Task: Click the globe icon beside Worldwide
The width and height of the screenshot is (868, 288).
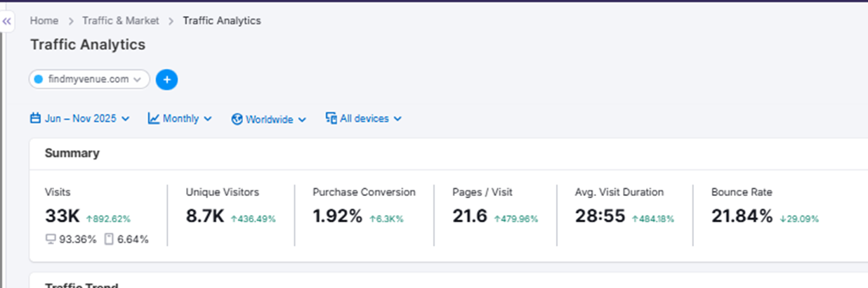Action: pyautogui.click(x=237, y=119)
